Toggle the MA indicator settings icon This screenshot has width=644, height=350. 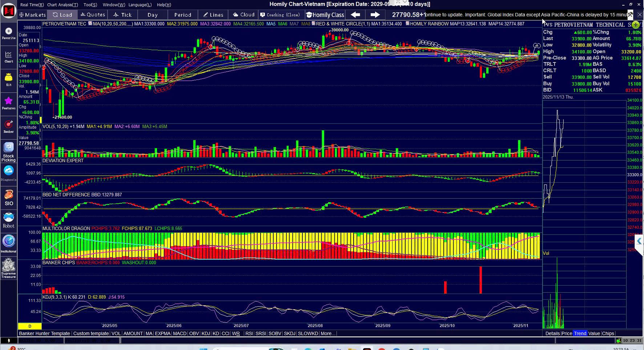[90, 24]
